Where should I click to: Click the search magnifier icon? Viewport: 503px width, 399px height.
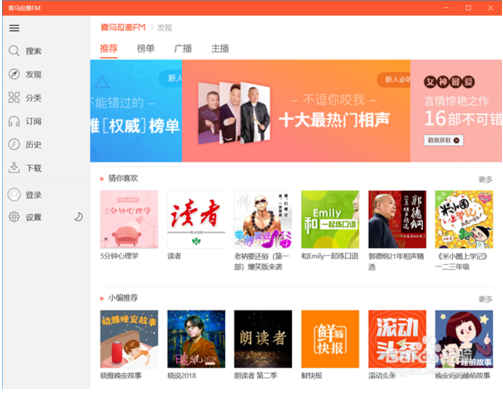14,51
